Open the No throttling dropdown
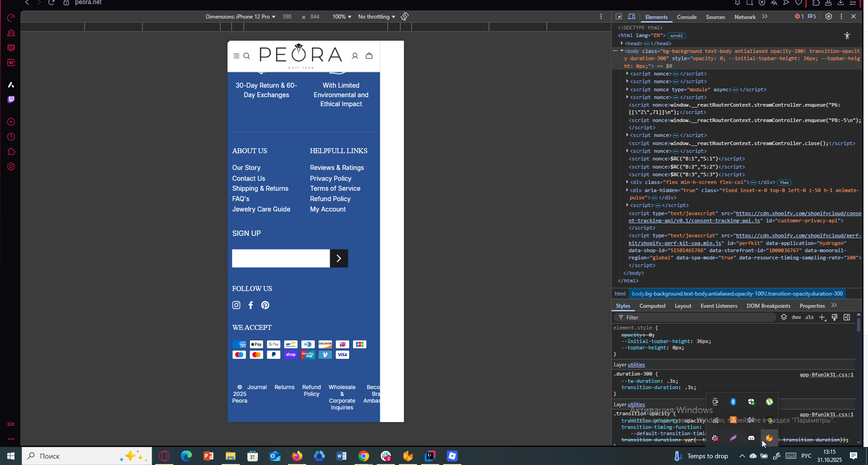The width and height of the screenshot is (868, 465). tap(377, 17)
